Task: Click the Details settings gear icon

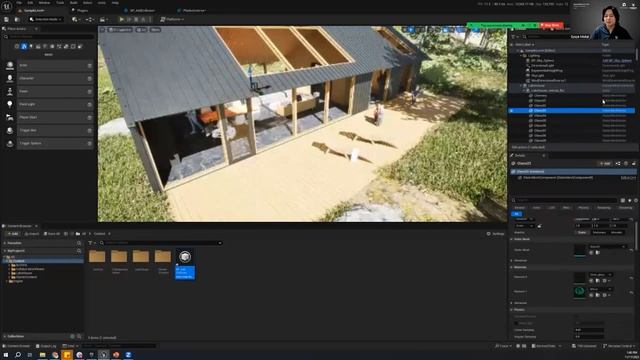Action: (636, 200)
